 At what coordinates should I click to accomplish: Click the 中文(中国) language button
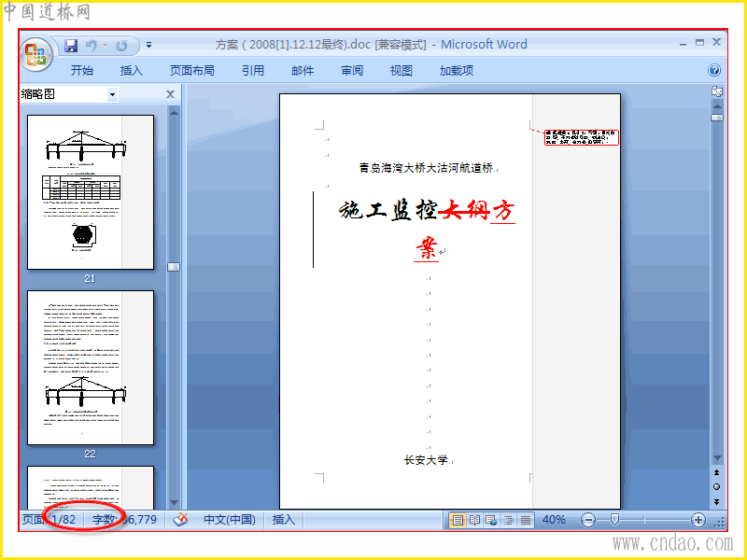pyautogui.click(x=230, y=520)
